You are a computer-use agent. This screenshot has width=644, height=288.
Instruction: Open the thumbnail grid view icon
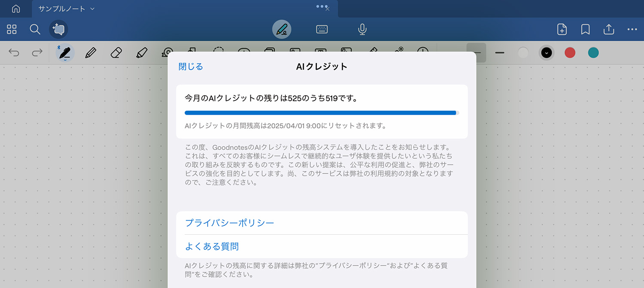coord(12,29)
